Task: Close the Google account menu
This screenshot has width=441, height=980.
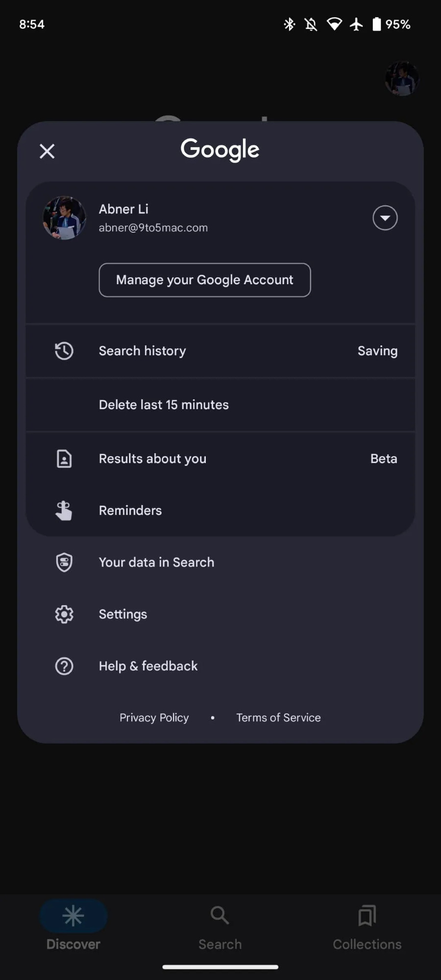Action: click(47, 151)
